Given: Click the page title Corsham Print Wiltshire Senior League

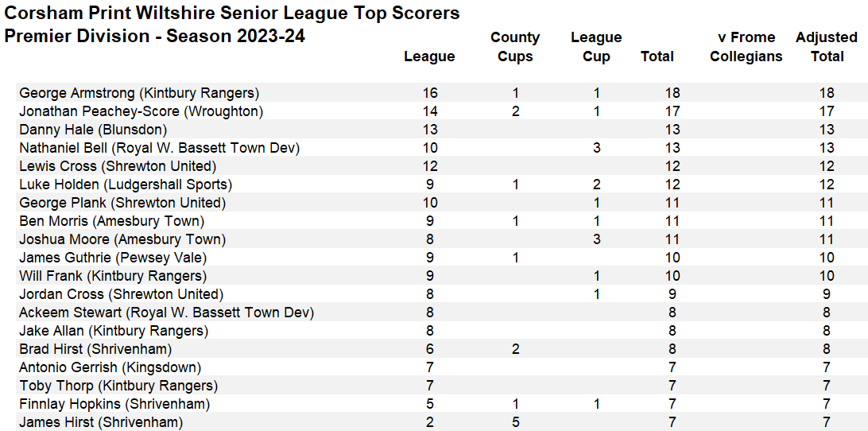Looking at the screenshot, I should (231, 14).
